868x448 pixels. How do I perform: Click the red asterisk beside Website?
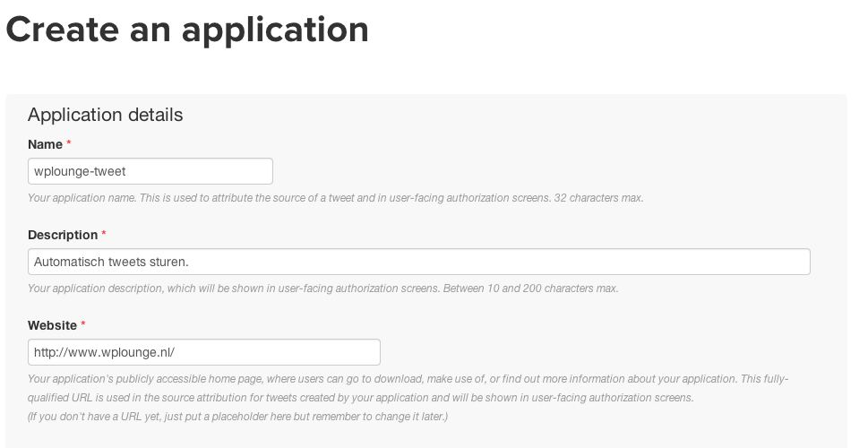coord(83,324)
